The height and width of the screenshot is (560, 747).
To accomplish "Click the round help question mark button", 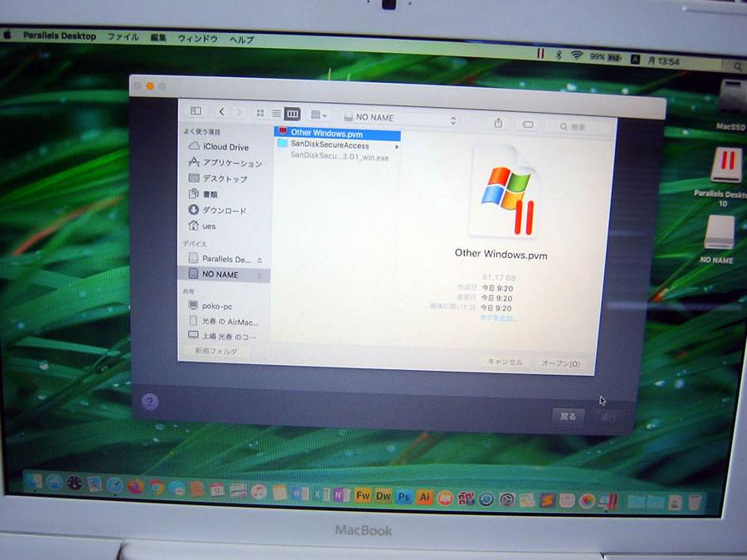I will point(150,402).
